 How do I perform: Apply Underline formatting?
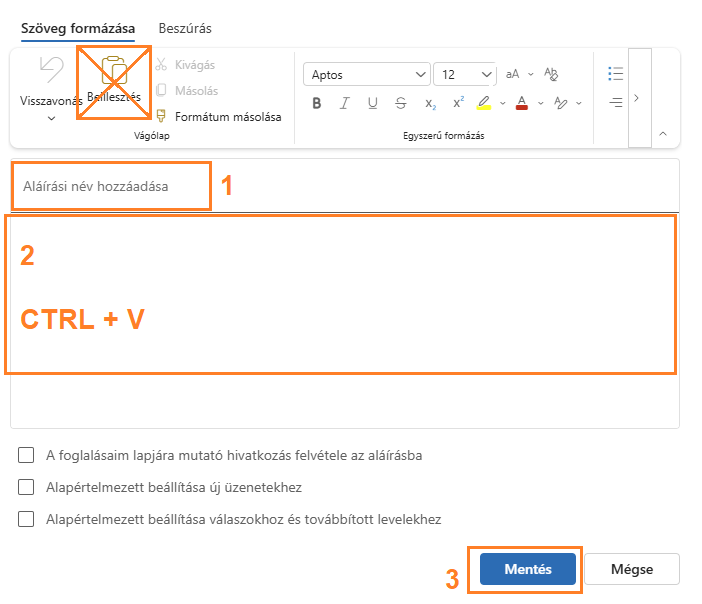click(x=372, y=103)
